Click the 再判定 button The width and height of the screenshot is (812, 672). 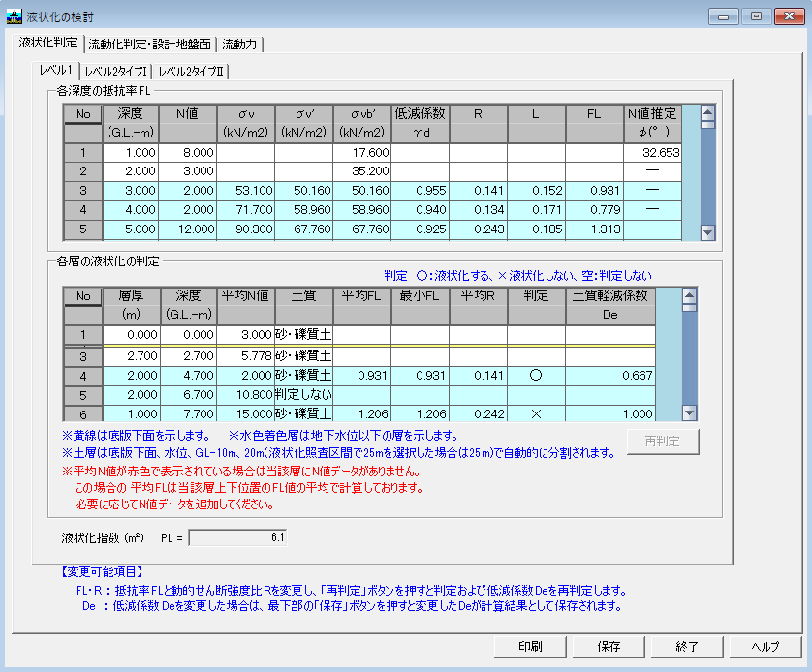(663, 442)
